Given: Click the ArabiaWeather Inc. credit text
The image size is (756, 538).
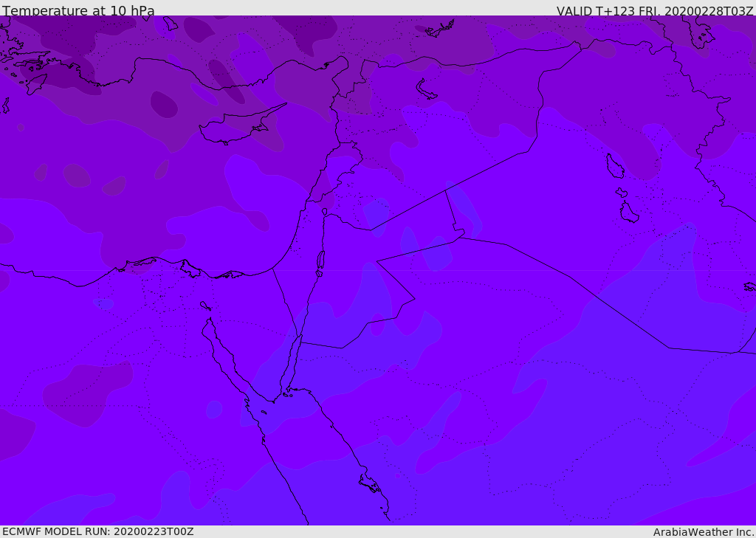Looking at the screenshot, I should point(703,531).
